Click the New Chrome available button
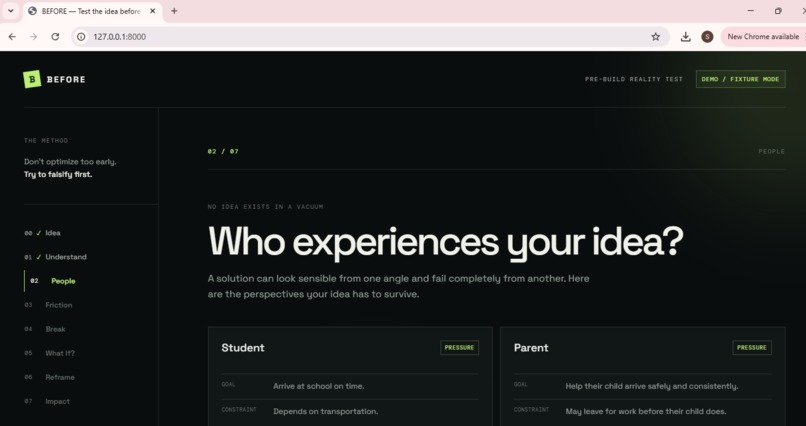806x426 pixels. [x=763, y=36]
